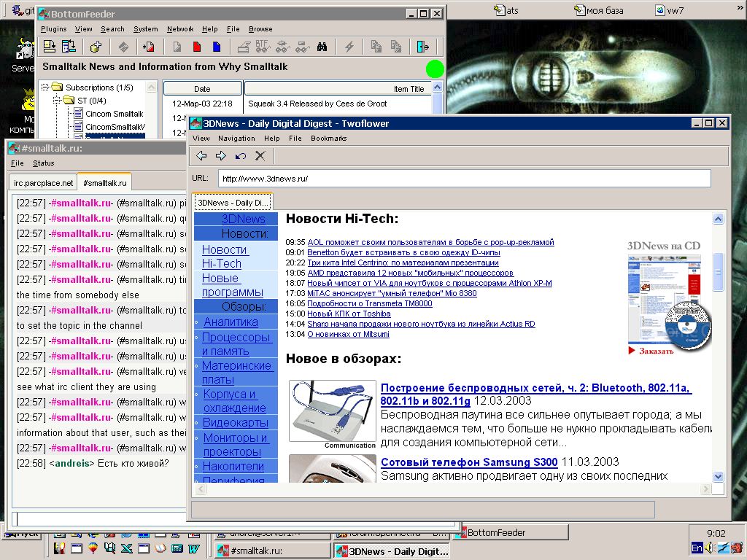Image resolution: width=747 pixels, height=560 pixels.
Task: Click 'О новинках от Mitsumi' link
Action: (348, 334)
